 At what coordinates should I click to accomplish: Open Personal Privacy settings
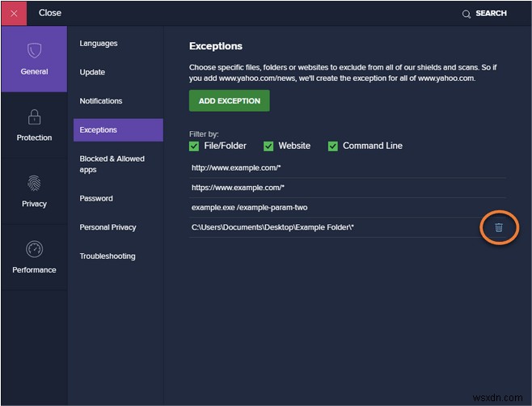click(x=108, y=227)
